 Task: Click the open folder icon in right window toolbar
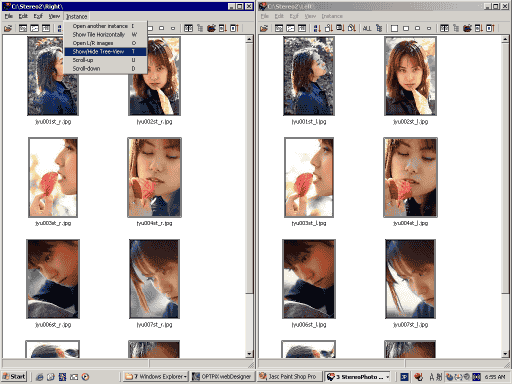(264, 28)
